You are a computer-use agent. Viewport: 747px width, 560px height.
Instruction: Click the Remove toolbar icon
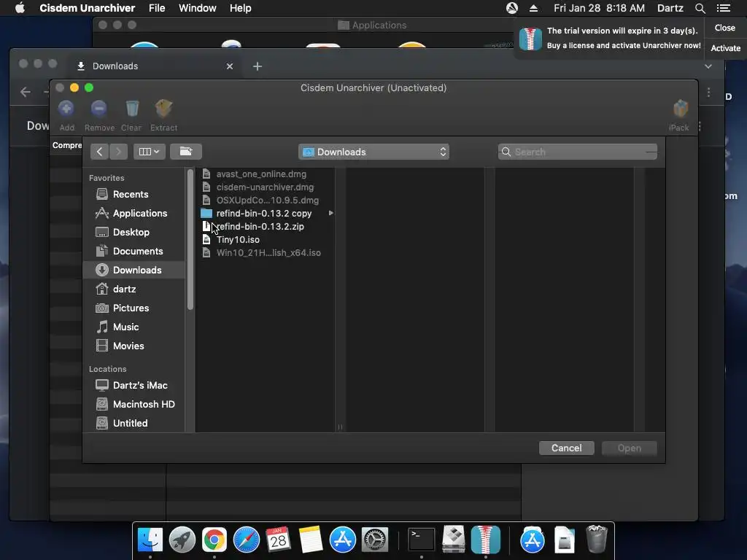pos(99,109)
